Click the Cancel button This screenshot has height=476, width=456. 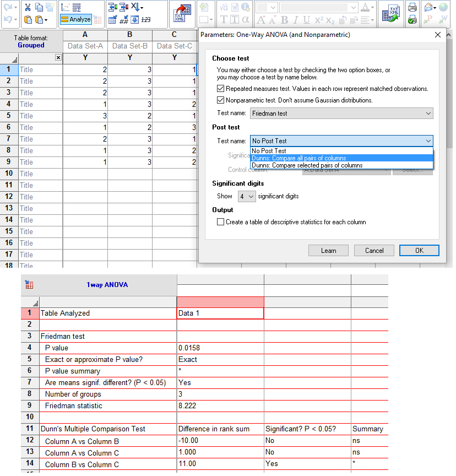(374, 251)
